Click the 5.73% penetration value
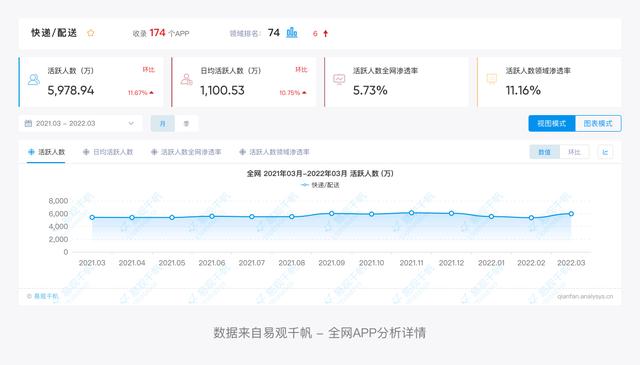Viewport: 640px width, 365px height. click(x=370, y=90)
